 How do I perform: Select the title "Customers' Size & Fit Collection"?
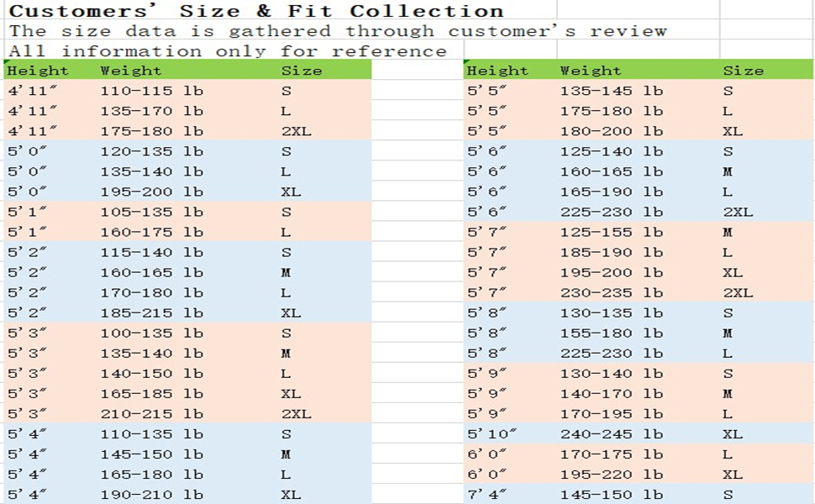[256, 11]
